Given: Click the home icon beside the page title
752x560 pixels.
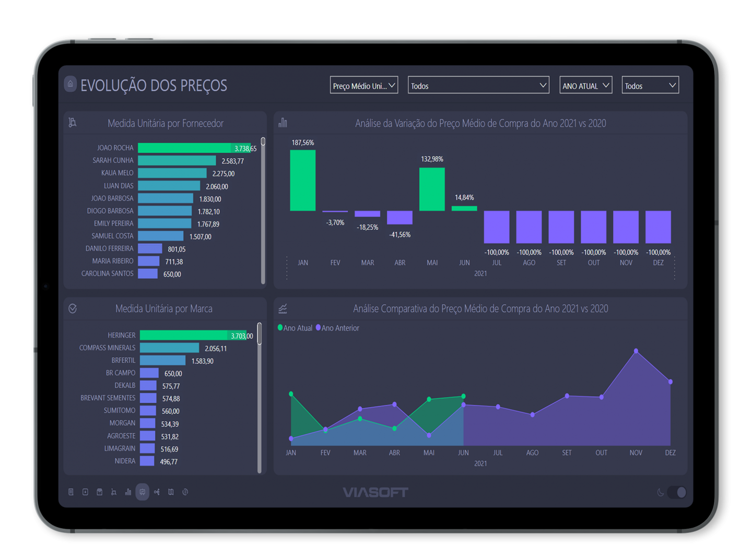Looking at the screenshot, I should [x=70, y=84].
